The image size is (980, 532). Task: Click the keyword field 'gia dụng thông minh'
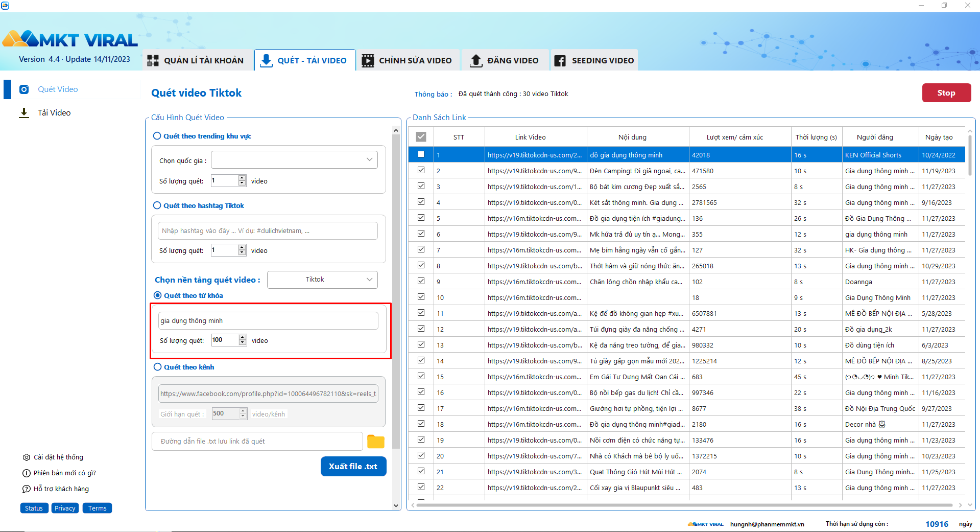point(268,321)
